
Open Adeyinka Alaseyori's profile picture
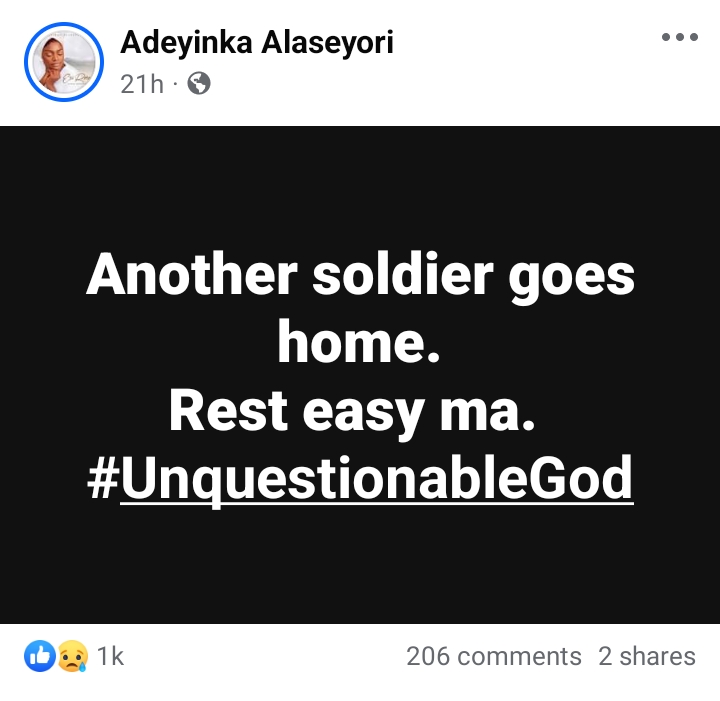[x=64, y=62]
